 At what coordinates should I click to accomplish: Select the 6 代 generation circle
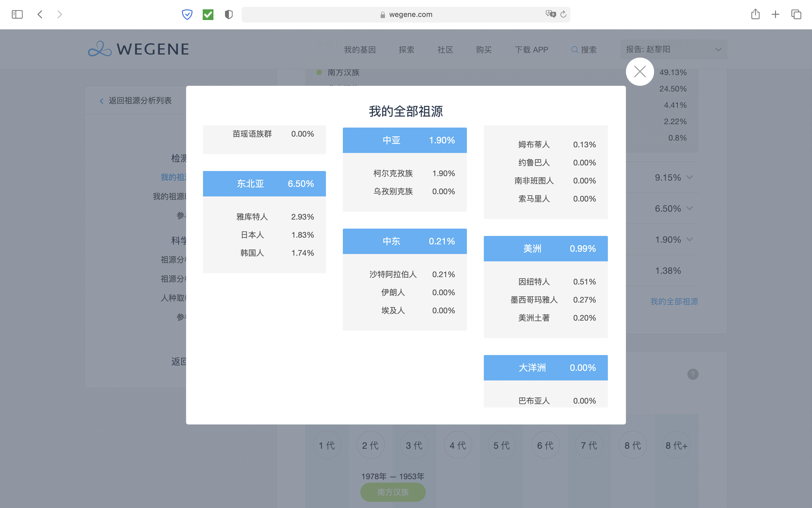pos(545,445)
